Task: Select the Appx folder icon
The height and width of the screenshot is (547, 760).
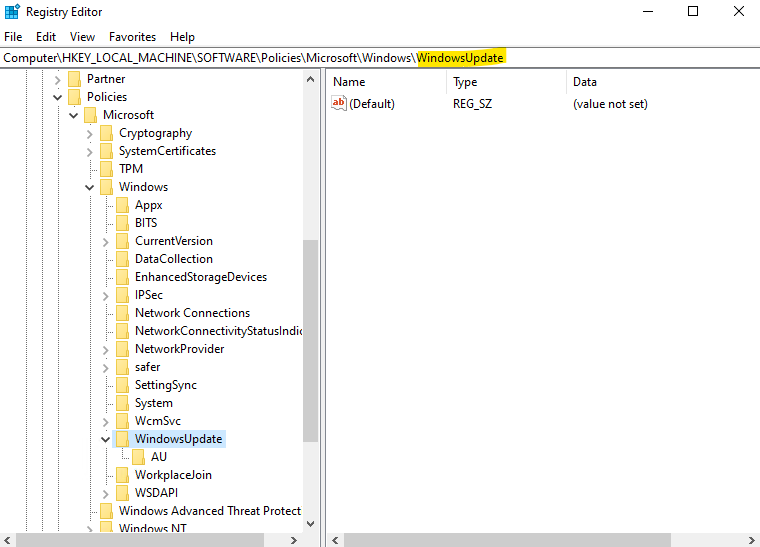Action: [x=122, y=205]
